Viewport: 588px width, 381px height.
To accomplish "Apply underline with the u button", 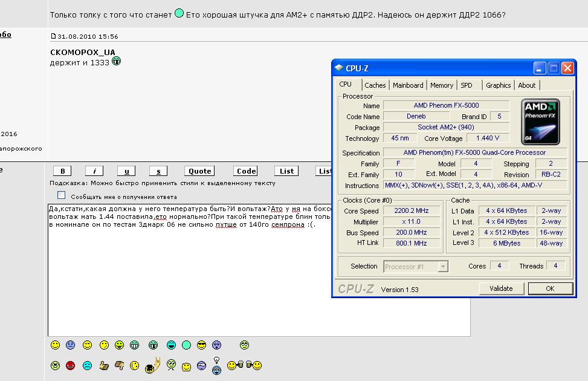I will 126,171.
